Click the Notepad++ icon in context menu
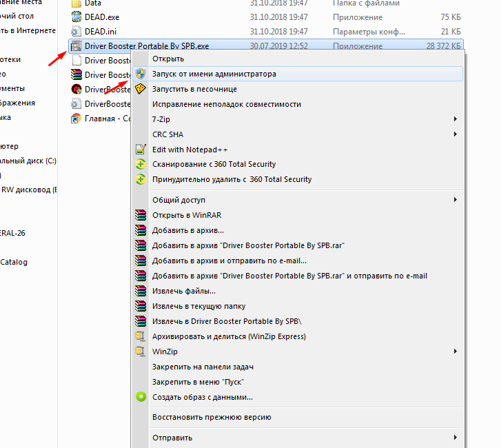501x448 pixels. (141, 150)
